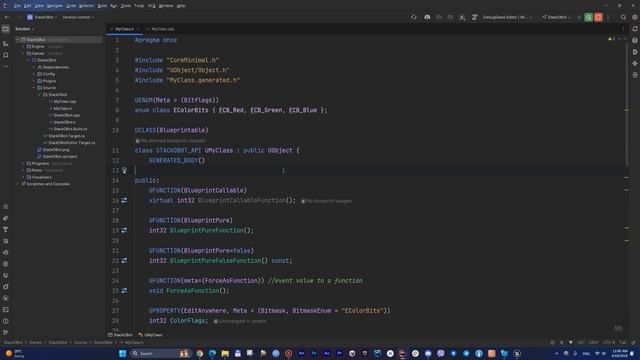The height and width of the screenshot is (360, 640).
Task: Expand the Engine folder
Action: point(23,47)
